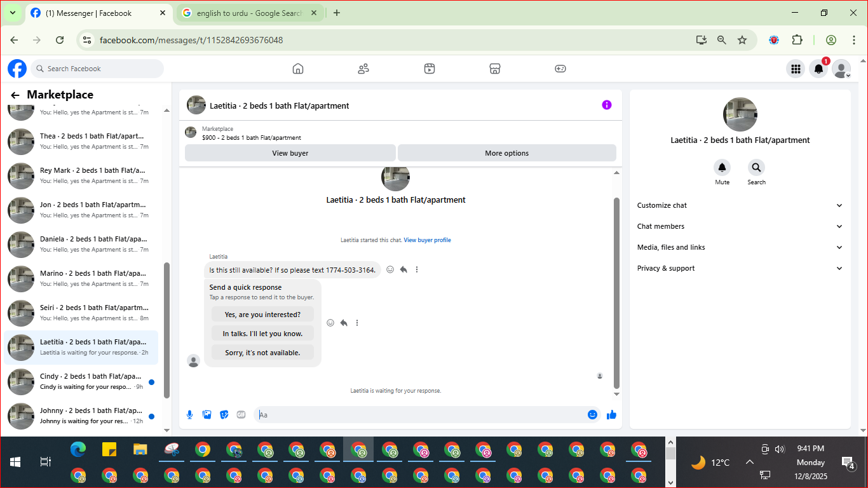
Task: Open Jon's apartment conversation
Action: click(81, 210)
